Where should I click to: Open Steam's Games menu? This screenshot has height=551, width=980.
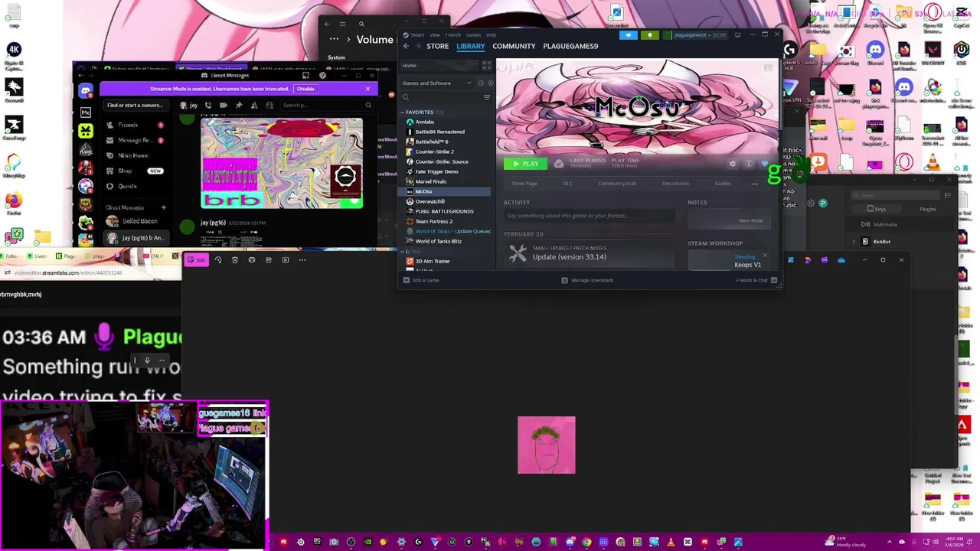[473, 34]
